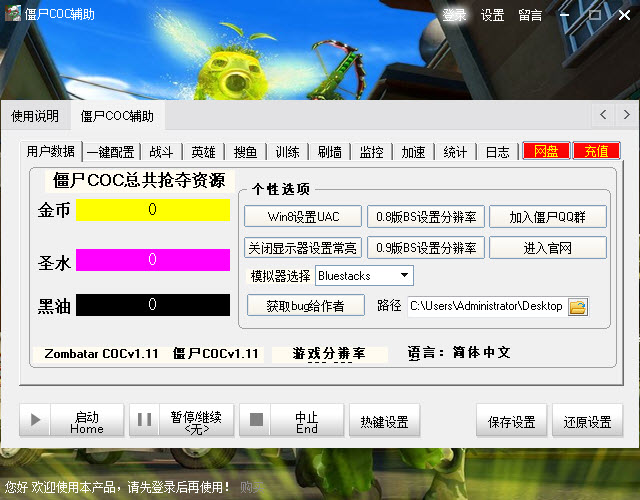Click the black 黑油 value field

point(153,304)
